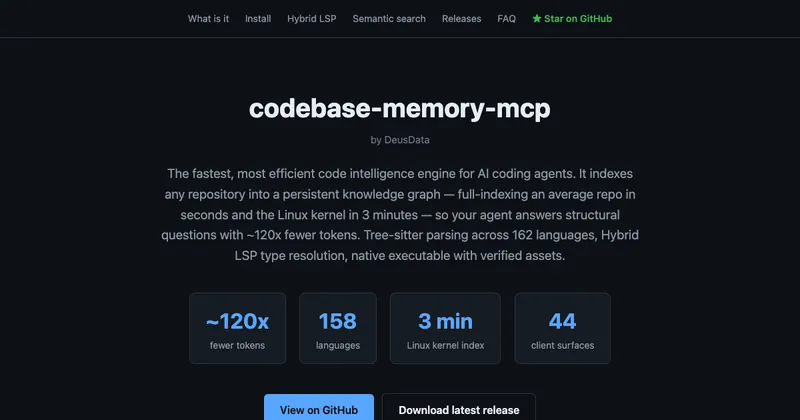800x420 pixels.
Task: Click the 3 min Linux kernel index card
Action: [x=445, y=328]
